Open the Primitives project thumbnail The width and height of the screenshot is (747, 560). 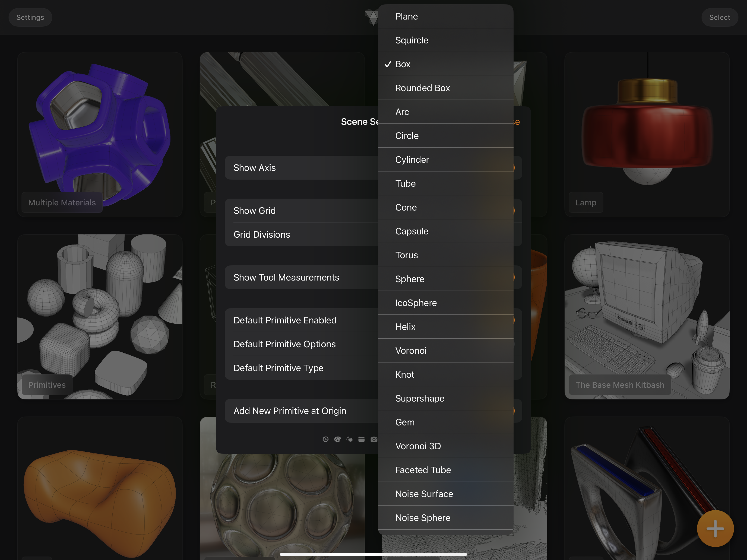coord(100,317)
